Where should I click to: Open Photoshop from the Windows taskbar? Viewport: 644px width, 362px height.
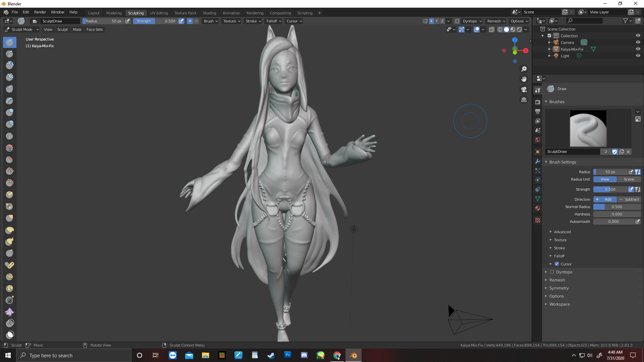coord(288,355)
